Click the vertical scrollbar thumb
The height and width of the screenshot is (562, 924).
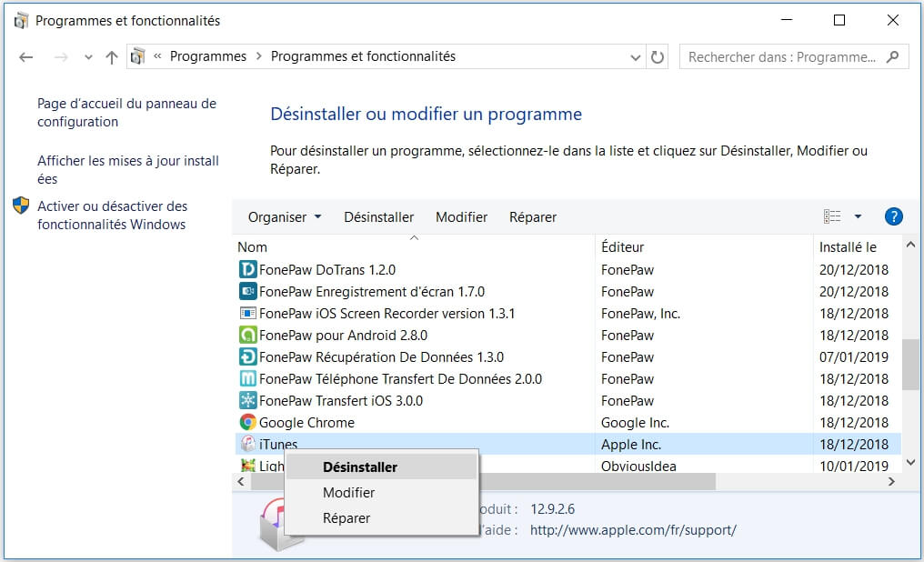[x=910, y=364]
